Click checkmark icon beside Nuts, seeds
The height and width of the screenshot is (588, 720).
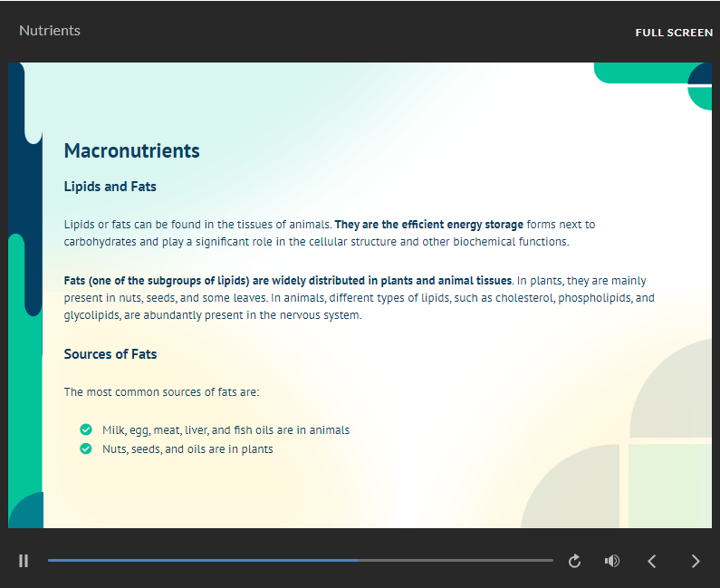[86, 448]
